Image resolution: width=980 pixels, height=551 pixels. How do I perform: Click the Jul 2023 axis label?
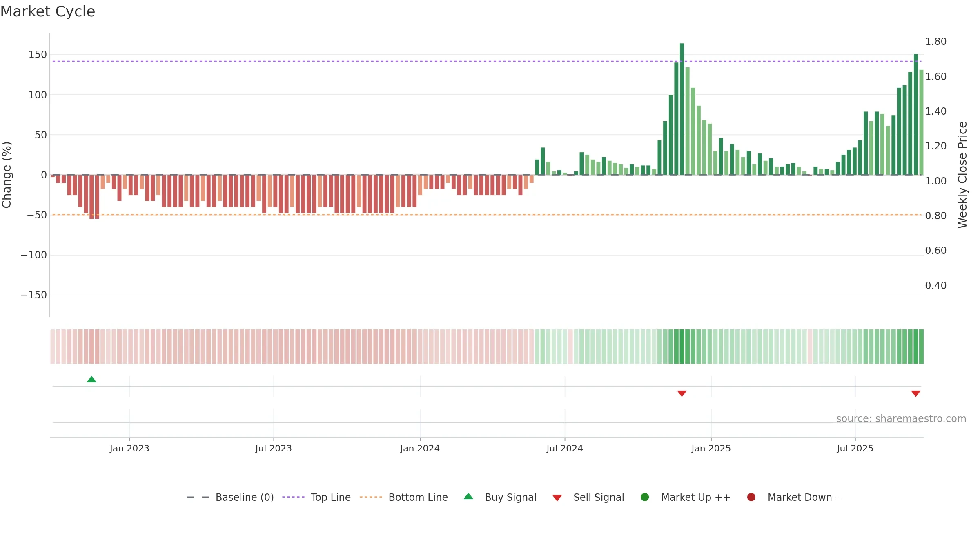[274, 449]
